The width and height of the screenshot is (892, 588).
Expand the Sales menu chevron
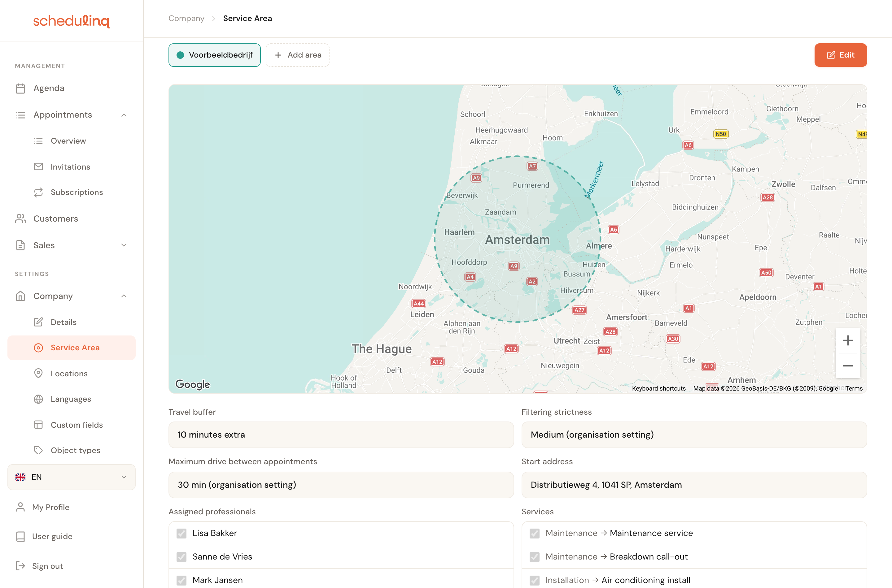tap(124, 245)
